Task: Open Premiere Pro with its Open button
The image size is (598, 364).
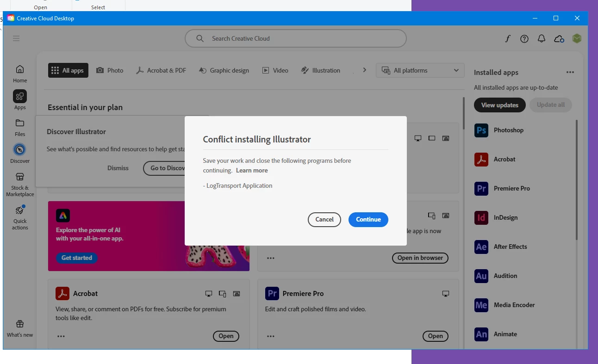Action: click(436, 336)
